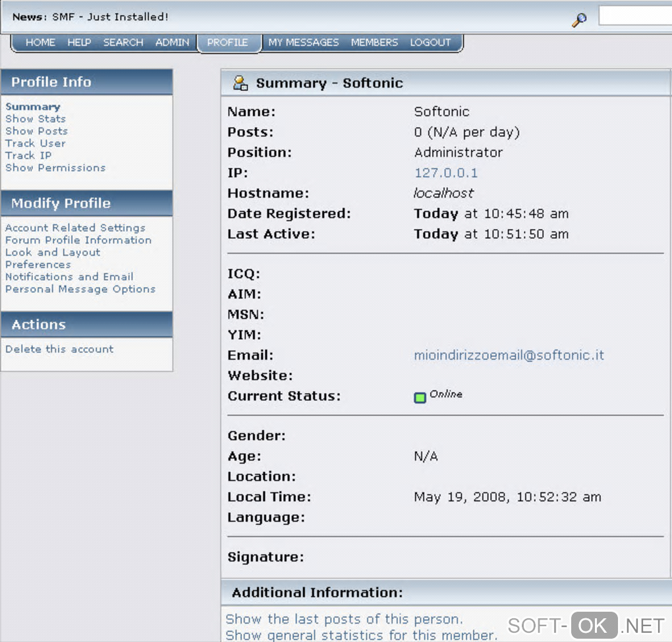Click the Modify Profile panel header
Image resolution: width=672 pixels, height=642 pixels.
(87, 203)
